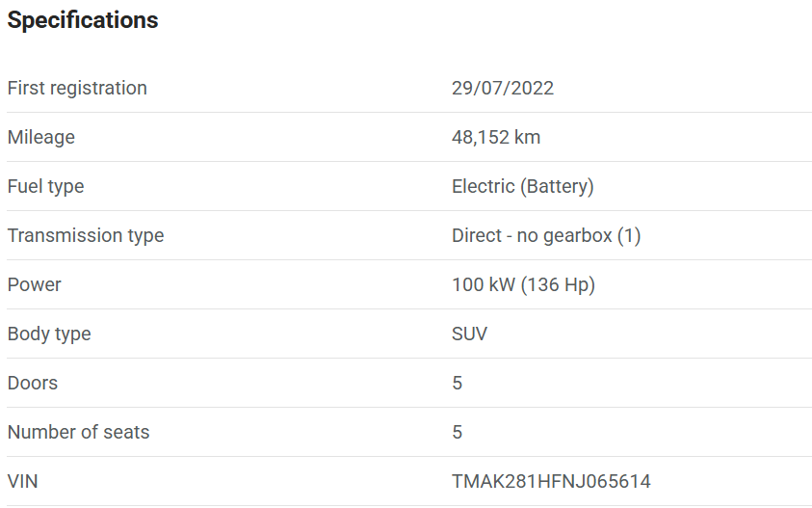Click the Specifications heading
Image resolution: width=812 pixels, height=508 pixels.
[x=83, y=20]
